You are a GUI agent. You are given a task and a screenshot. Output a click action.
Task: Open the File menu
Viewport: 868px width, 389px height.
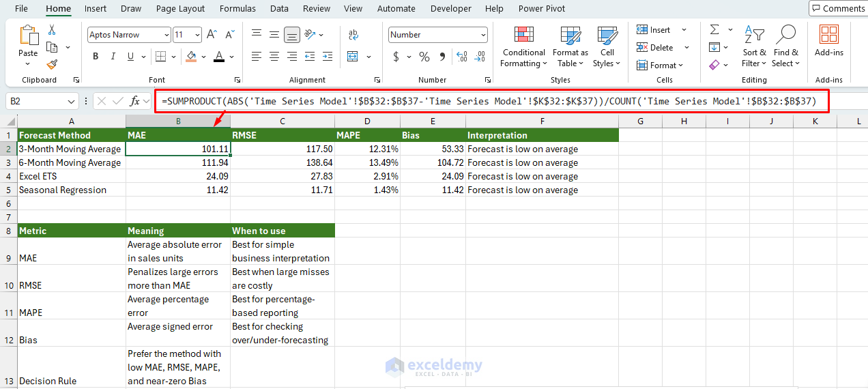(21, 8)
